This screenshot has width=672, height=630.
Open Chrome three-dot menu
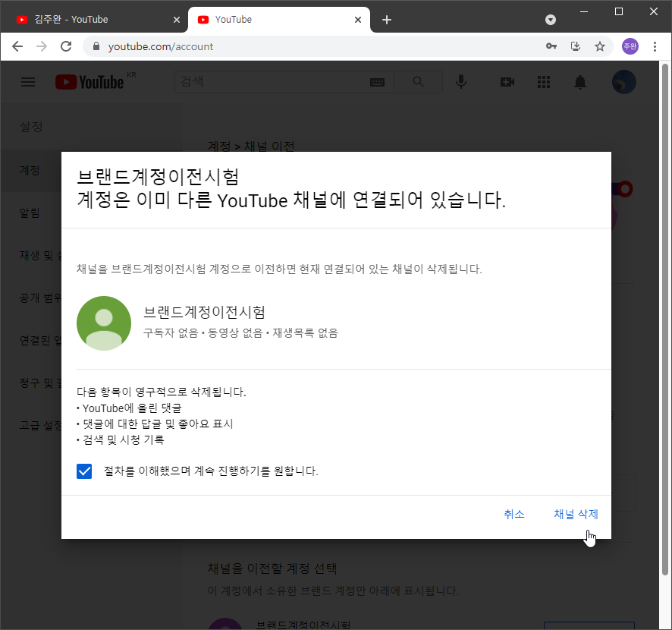click(x=655, y=46)
